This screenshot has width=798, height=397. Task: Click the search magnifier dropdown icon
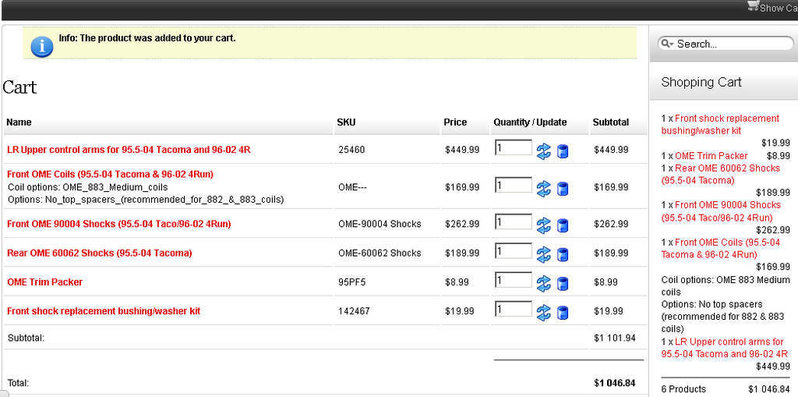click(x=667, y=44)
